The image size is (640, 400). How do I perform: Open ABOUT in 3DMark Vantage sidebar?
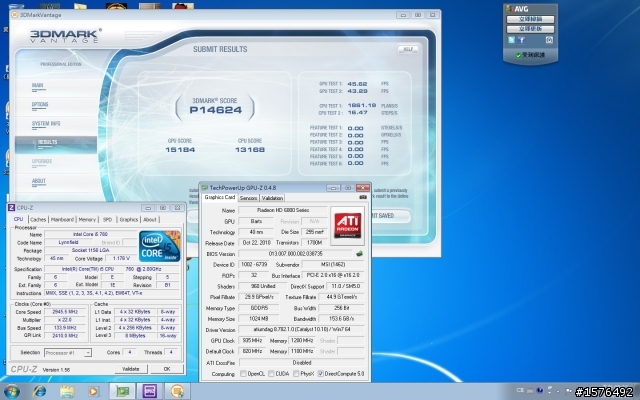tap(39, 181)
